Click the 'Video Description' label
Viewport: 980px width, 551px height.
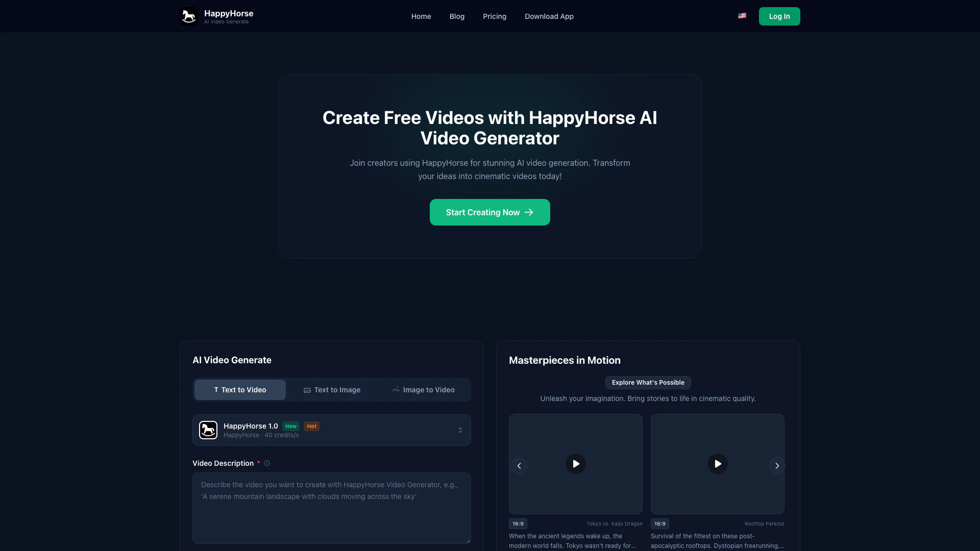pyautogui.click(x=223, y=463)
